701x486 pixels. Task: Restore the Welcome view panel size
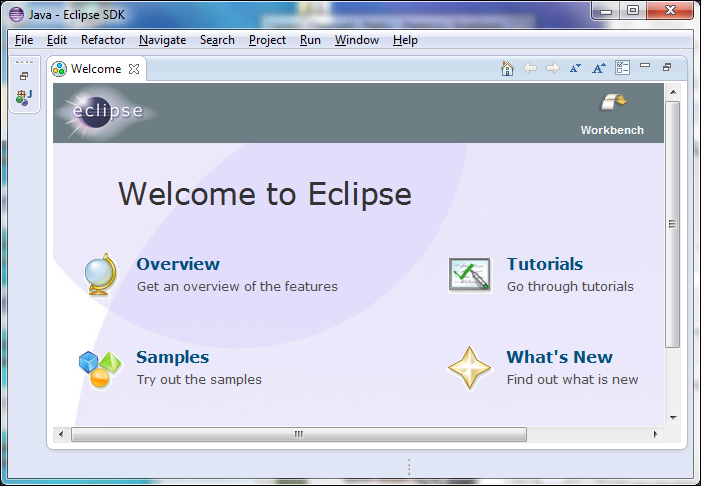[x=667, y=67]
